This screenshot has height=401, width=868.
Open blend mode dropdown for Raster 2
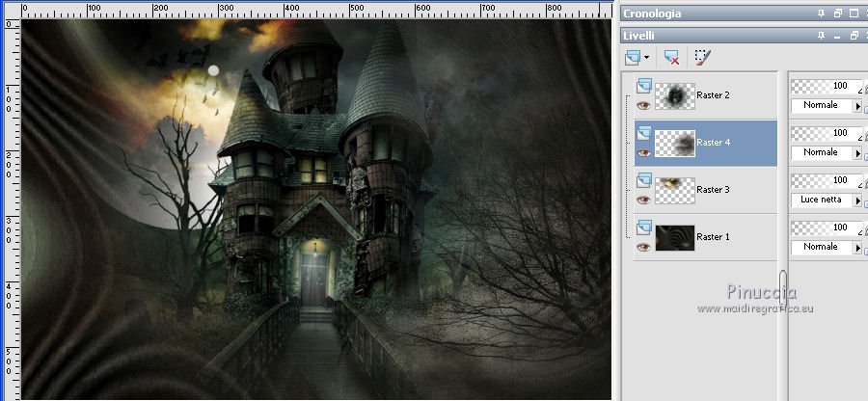pyautogui.click(x=858, y=106)
